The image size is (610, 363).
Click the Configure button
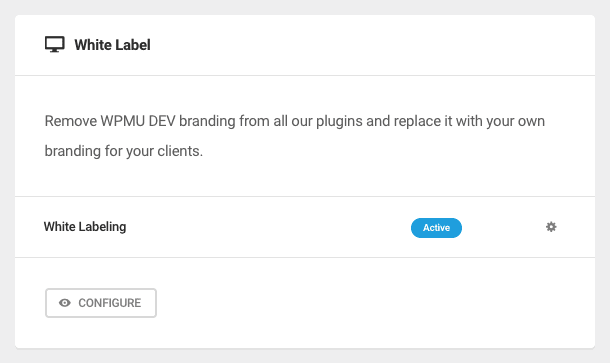pos(101,303)
